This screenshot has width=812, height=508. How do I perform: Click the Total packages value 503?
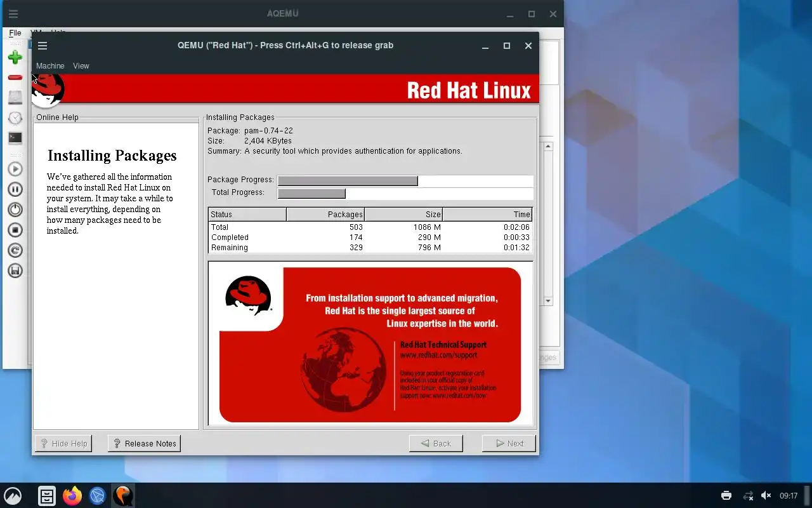pyautogui.click(x=356, y=227)
